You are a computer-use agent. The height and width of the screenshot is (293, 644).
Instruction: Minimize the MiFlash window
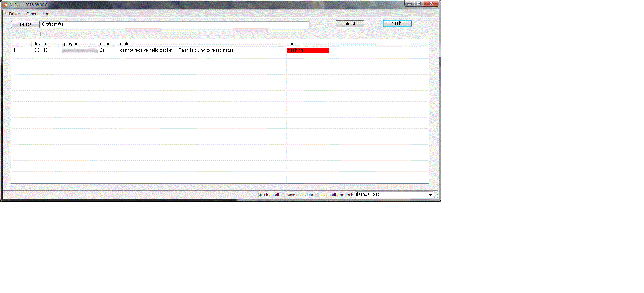(x=409, y=3)
